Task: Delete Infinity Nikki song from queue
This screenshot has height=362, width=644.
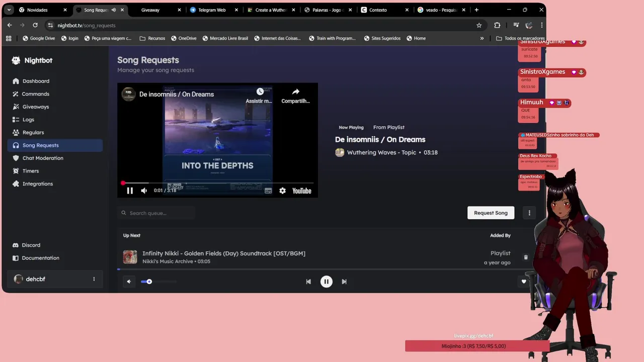Action: click(526, 257)
